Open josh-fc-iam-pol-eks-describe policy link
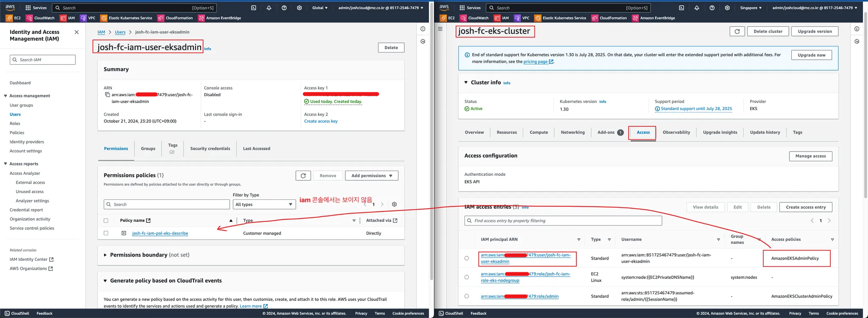This screenshot has height=318, width=868. (x=160, y=233)
